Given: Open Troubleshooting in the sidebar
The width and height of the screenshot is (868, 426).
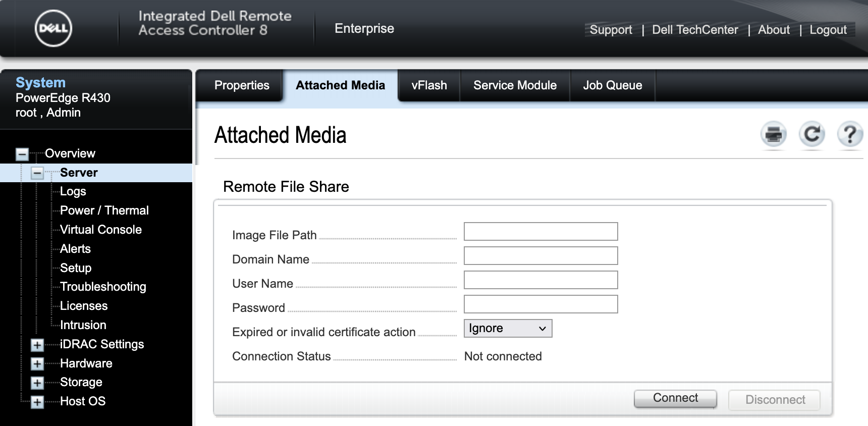Looking at the screenshot, I should 103,287.
